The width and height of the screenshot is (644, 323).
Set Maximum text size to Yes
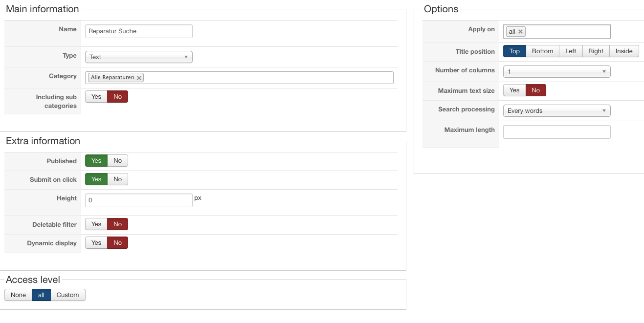pyautogui.click(x=514, y=90)
